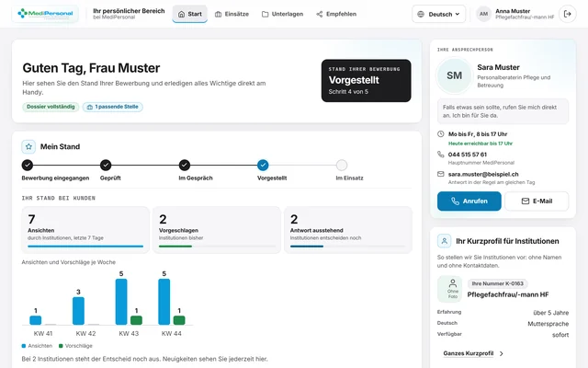
Task: Click the Bewerbung eingegangen step marker
Action: (x=28, y=165)
